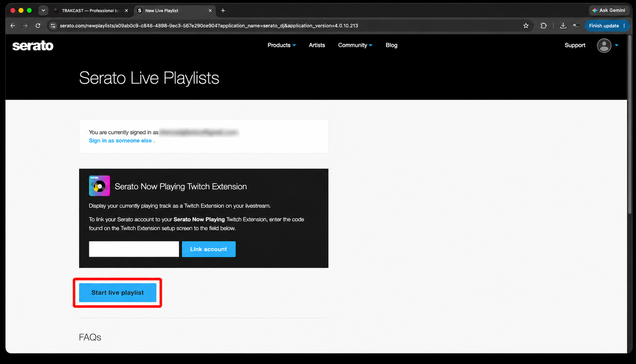Open the Blog menu item
The width and height of the screenshot is (636, 364).
[x=392, y=45]
